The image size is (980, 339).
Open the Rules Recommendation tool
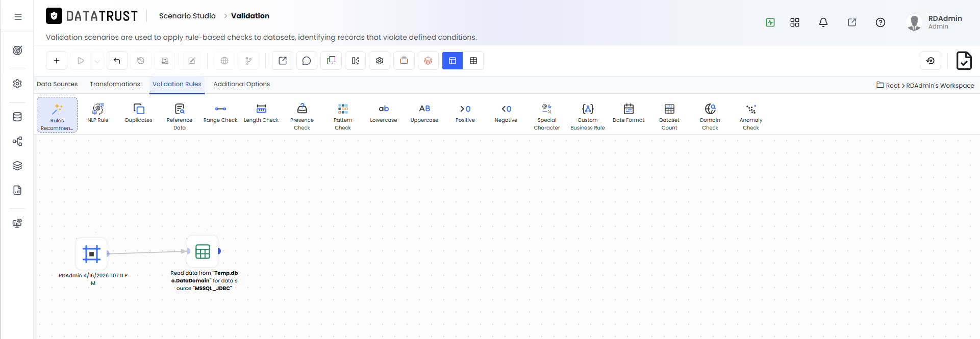[57, 115]
